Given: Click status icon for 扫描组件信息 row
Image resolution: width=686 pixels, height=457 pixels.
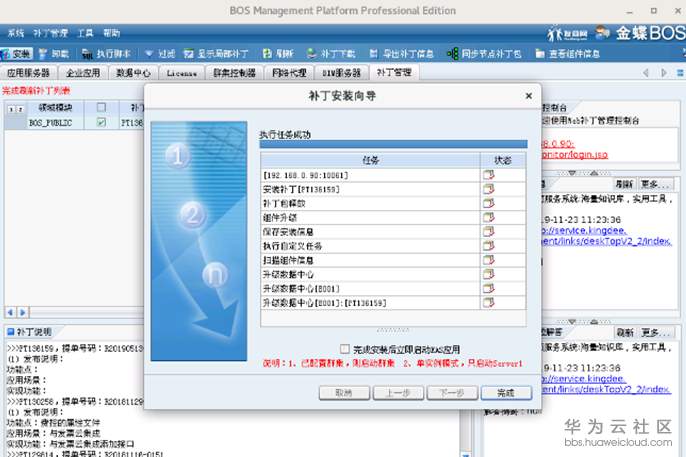Looking at the screenshot, I should [x=489, y=260].
